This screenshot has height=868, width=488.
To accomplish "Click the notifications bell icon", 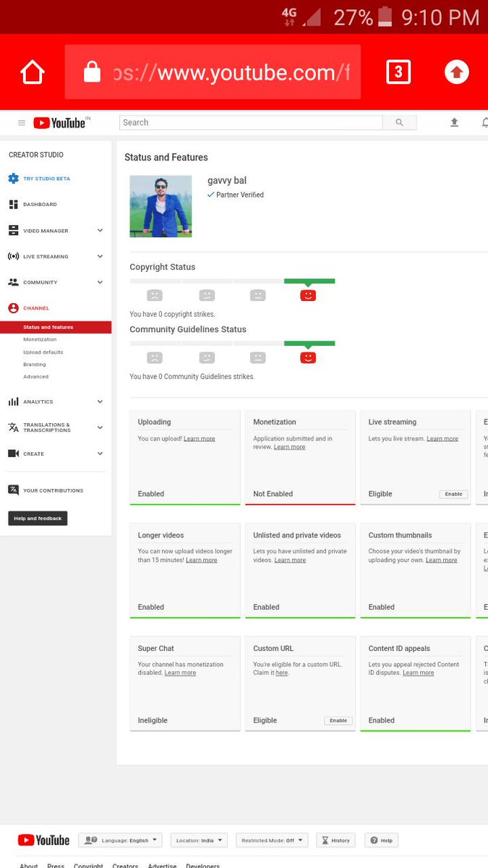I will 484,123.
